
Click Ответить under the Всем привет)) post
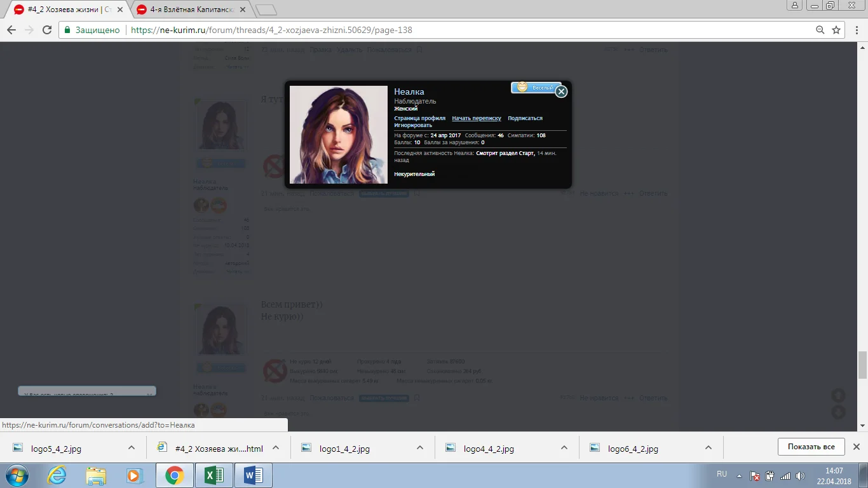click(x=653, y=398)
